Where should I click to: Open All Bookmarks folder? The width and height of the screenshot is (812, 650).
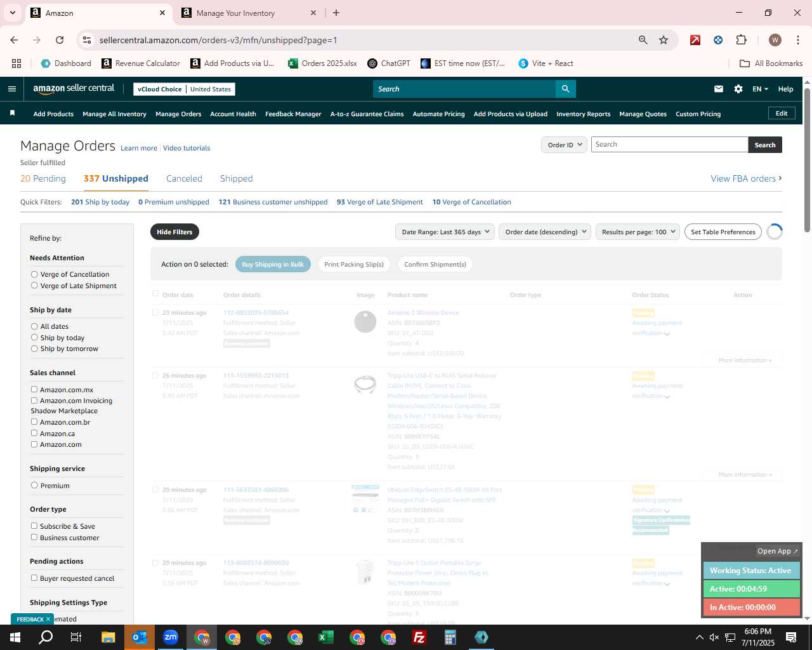pos(771,63)
